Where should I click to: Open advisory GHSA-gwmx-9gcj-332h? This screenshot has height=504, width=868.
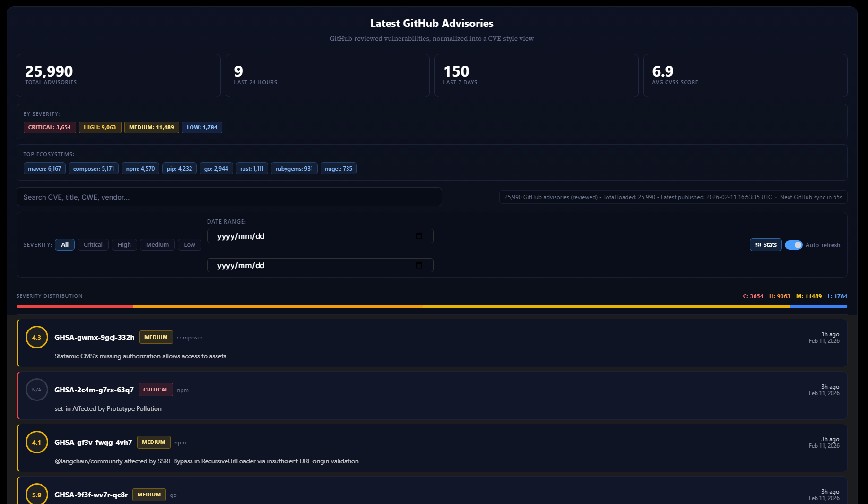(x=94, y=337)
